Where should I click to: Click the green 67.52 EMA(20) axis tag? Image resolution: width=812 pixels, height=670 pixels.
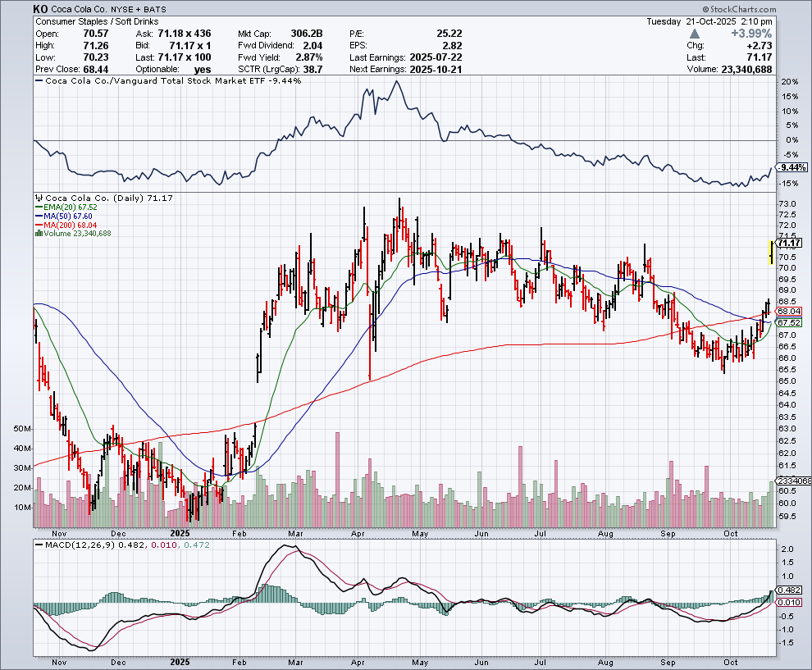pyautogui.click(x=788, y=323)
